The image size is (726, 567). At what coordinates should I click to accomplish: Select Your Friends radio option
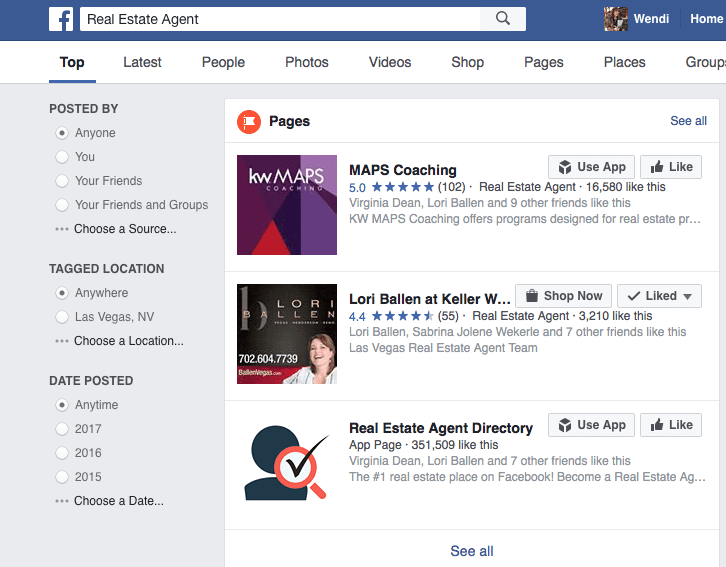pos(62,181)
